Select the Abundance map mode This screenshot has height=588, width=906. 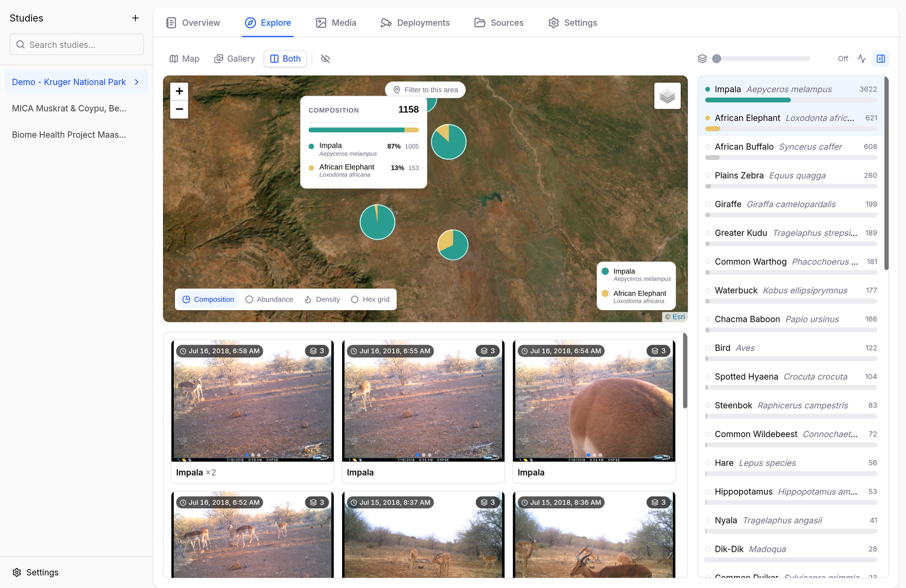(270, 299)
